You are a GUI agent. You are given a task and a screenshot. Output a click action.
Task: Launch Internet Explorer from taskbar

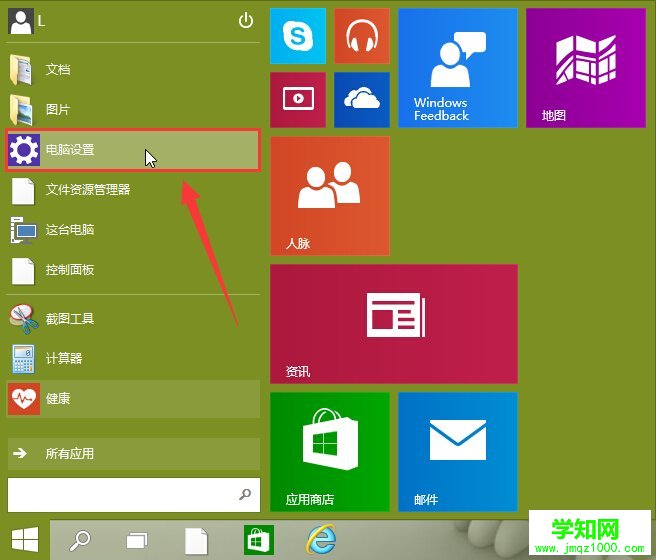321,540
